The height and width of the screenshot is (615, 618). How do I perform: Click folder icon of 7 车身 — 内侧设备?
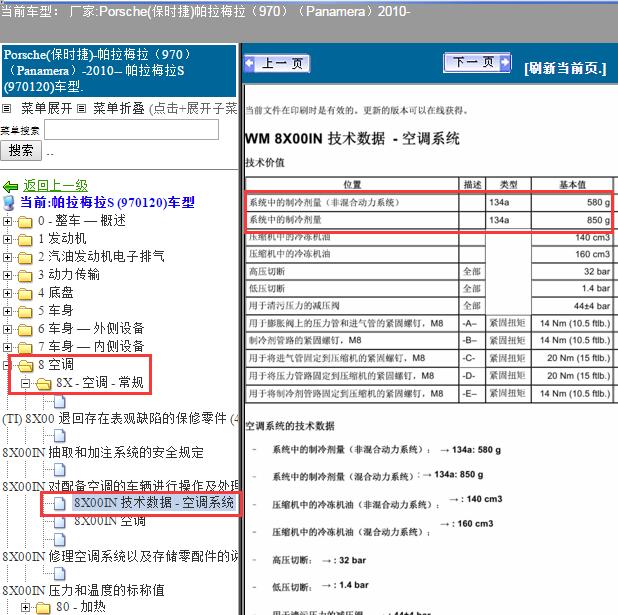click(25, 348)
